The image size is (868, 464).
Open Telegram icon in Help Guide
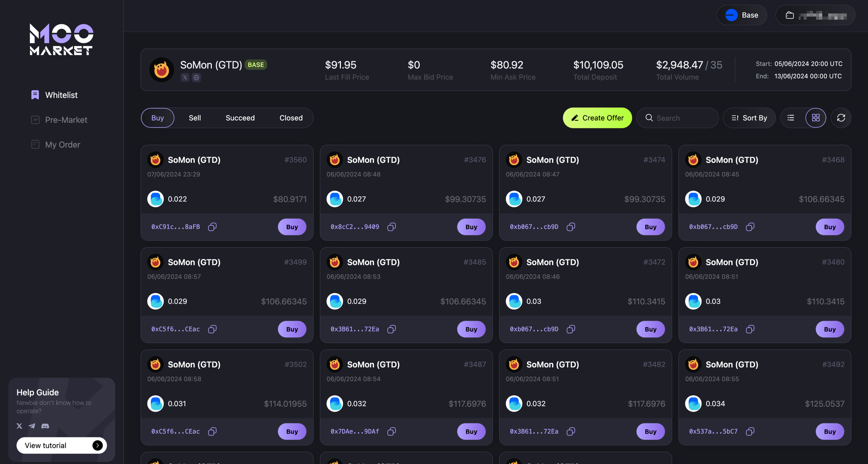pyautogui.click(x=32, y=426)
